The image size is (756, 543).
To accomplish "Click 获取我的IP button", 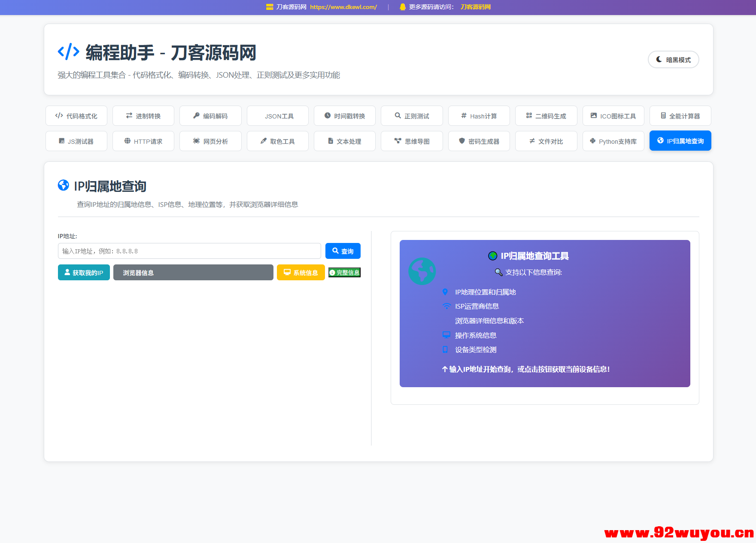I will [84, 272].
